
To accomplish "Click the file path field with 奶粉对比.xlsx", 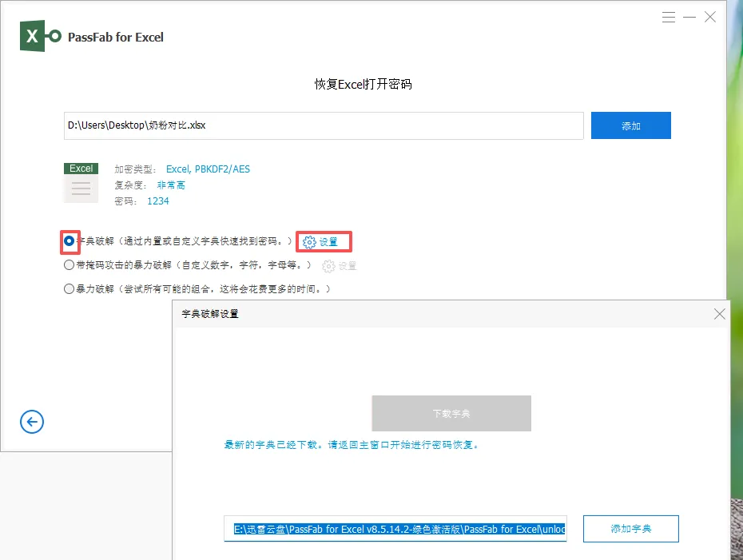I will click(x=324, y=125).
